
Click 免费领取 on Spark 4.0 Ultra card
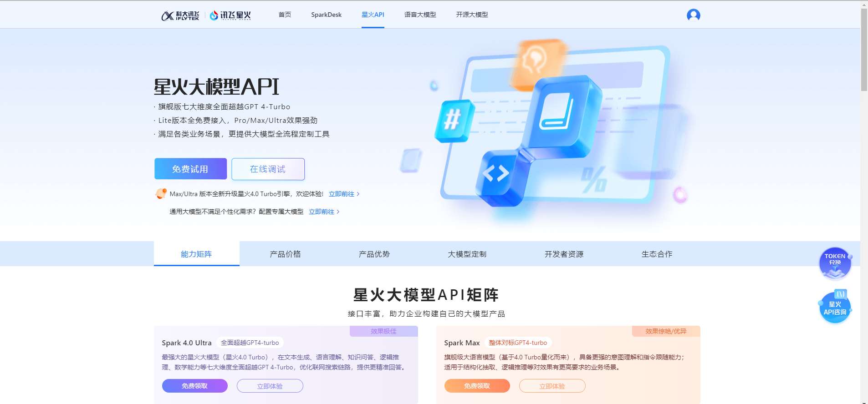coord(194,386)
